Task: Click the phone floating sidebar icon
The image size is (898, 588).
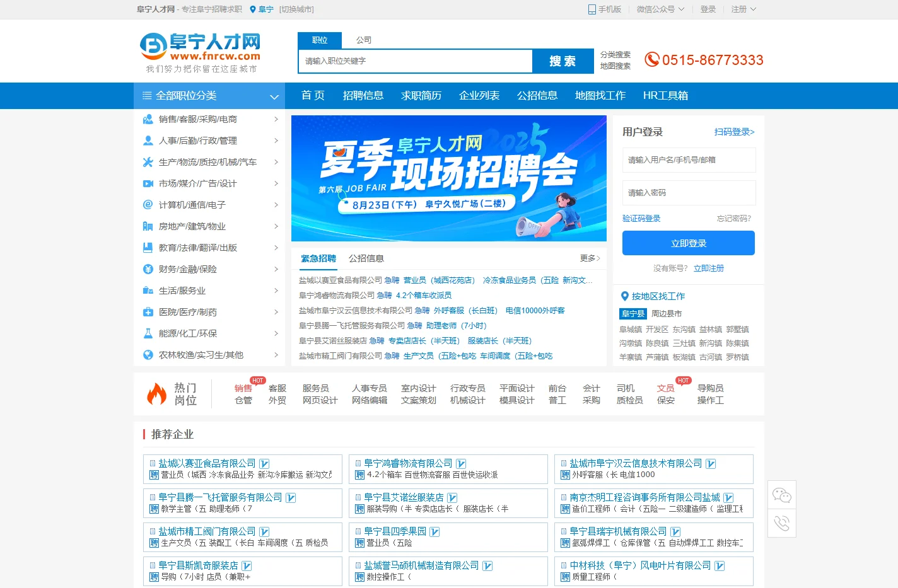Action: point(782,523)
